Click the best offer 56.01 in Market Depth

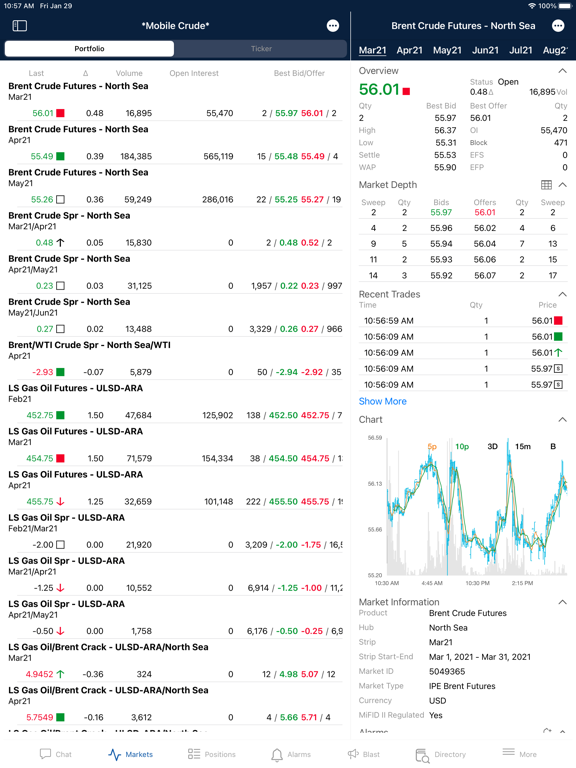pos(485,212)
